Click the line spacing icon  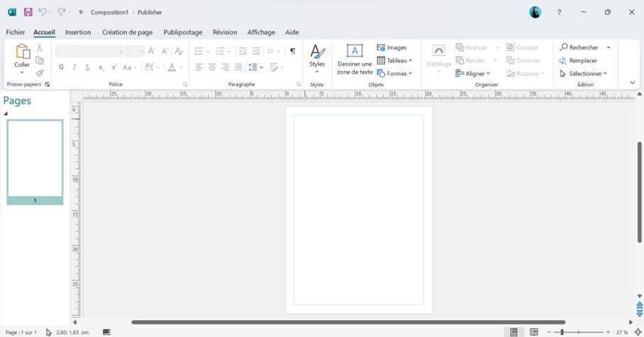coord(255,67)
